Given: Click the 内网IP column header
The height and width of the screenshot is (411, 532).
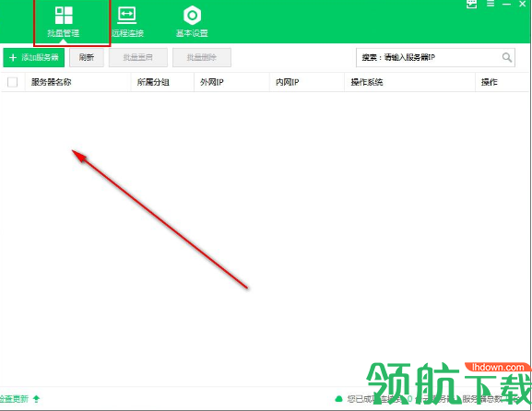Looking at the screenshot, I should click(x=287, y=82).
